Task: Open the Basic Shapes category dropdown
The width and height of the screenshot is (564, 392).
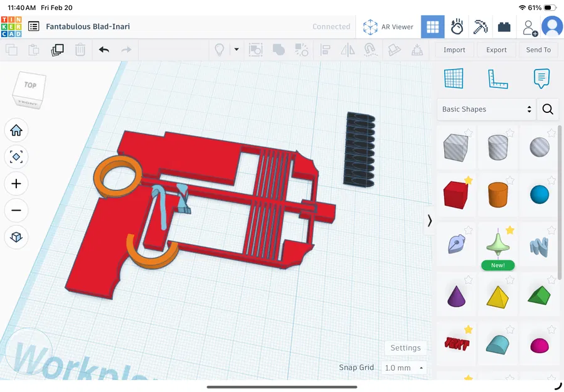Action: click(486, 109)
